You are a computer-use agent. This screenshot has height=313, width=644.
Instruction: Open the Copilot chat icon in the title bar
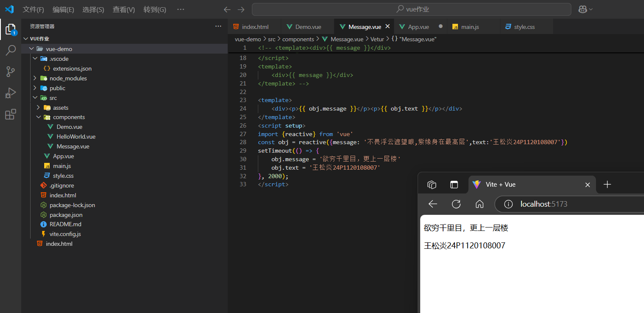tap(582, 9)
